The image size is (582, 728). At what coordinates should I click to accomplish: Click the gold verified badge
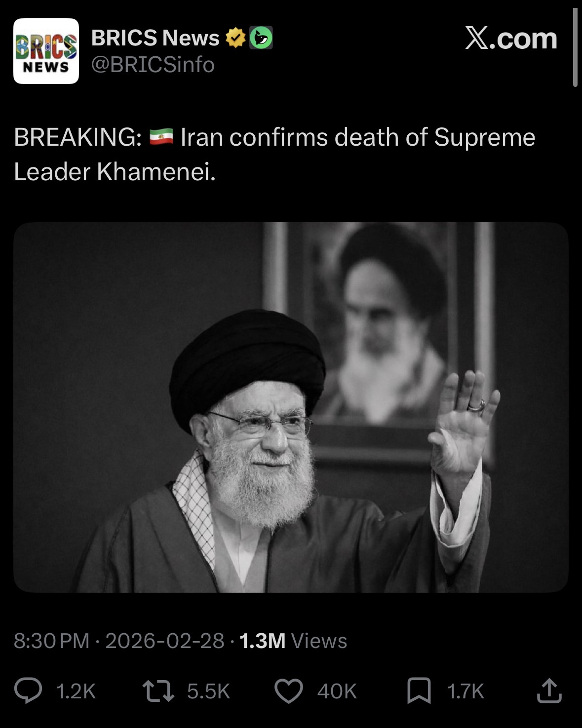point(235,38)
